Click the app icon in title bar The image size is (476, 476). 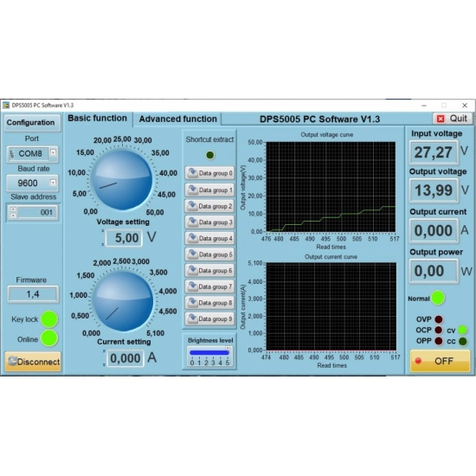point(6,106)
